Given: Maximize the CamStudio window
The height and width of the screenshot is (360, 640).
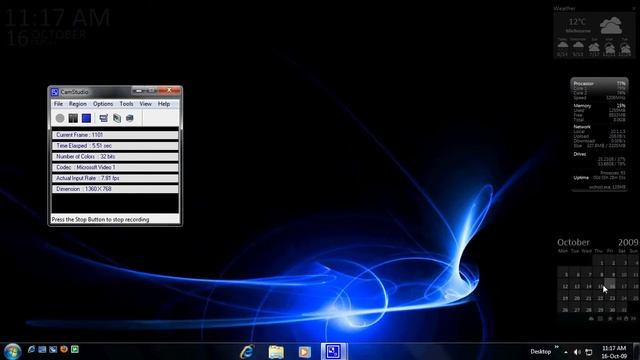Looking at the screenshot, I should point(151,90).
